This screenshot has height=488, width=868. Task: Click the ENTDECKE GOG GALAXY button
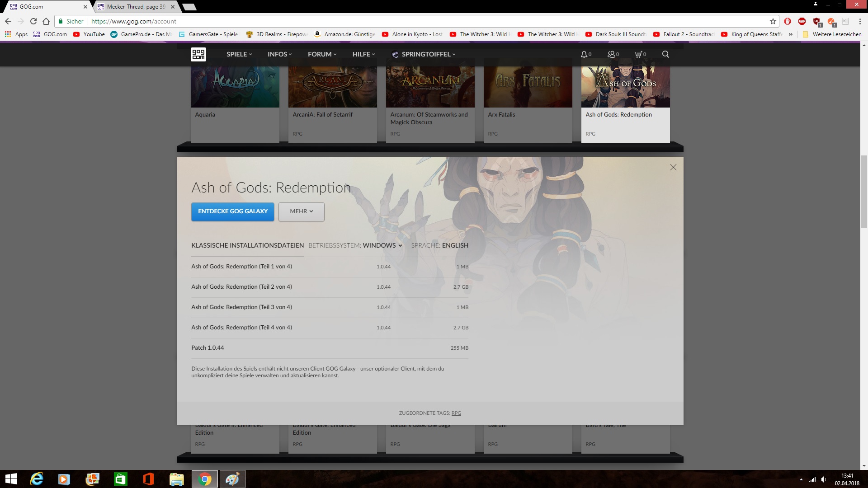click(233, 211)
